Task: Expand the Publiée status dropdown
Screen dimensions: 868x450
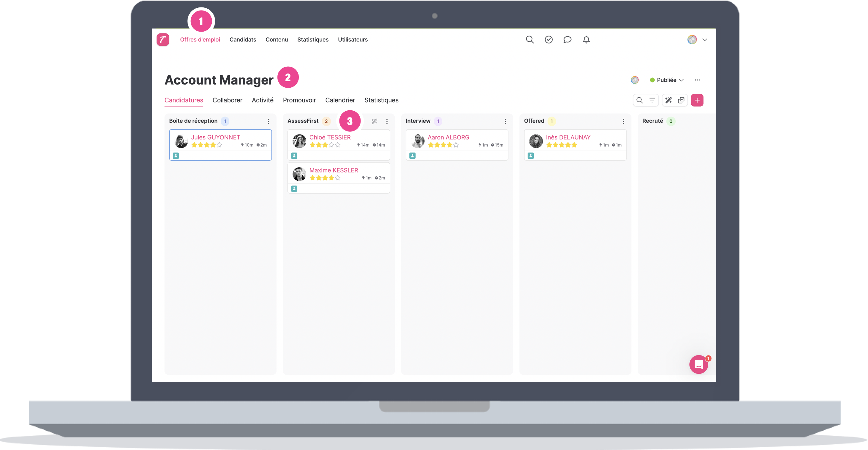Action: (667, 80)
